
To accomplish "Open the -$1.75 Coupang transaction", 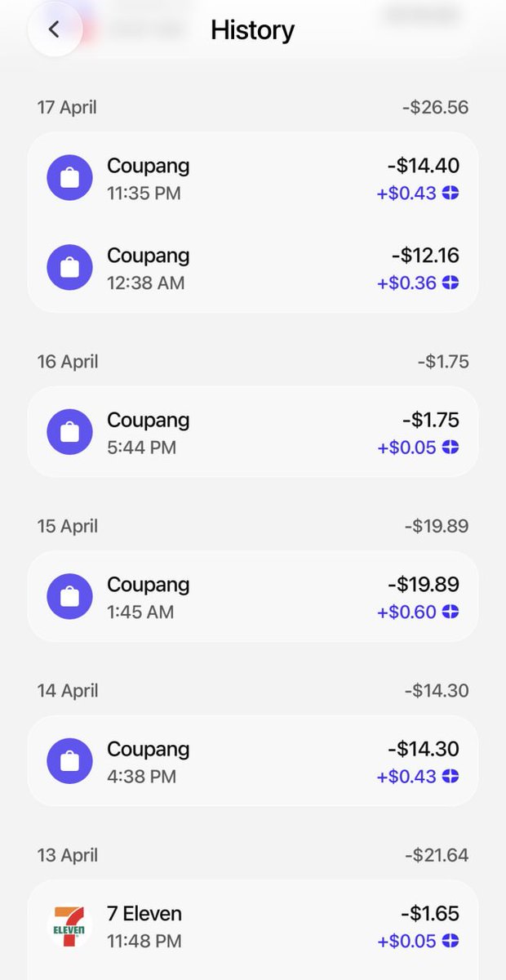I will pos(253,432).
